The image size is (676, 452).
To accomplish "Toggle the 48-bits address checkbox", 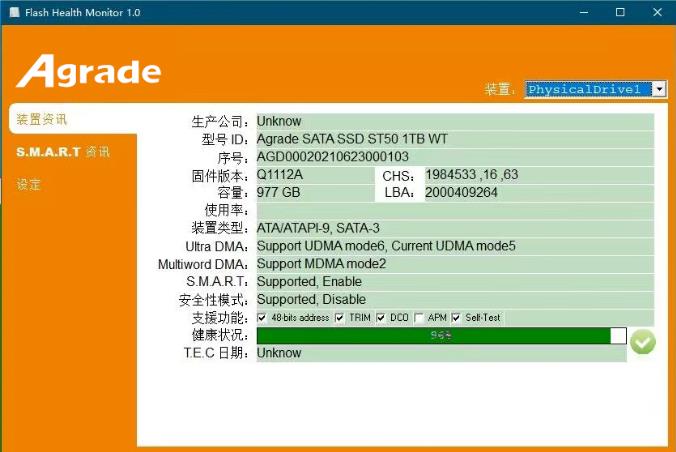I will tap(263, 318).
